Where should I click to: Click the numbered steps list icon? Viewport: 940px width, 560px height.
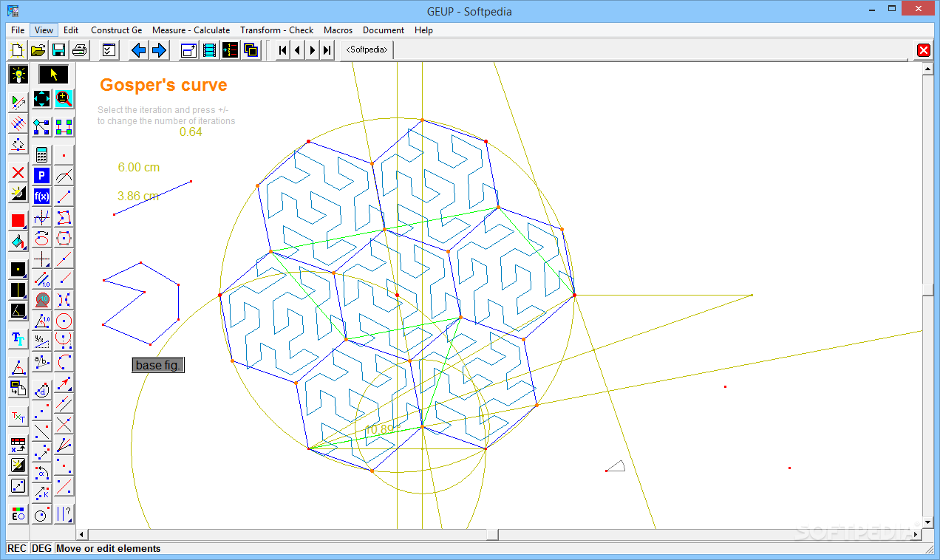point(231,50)
